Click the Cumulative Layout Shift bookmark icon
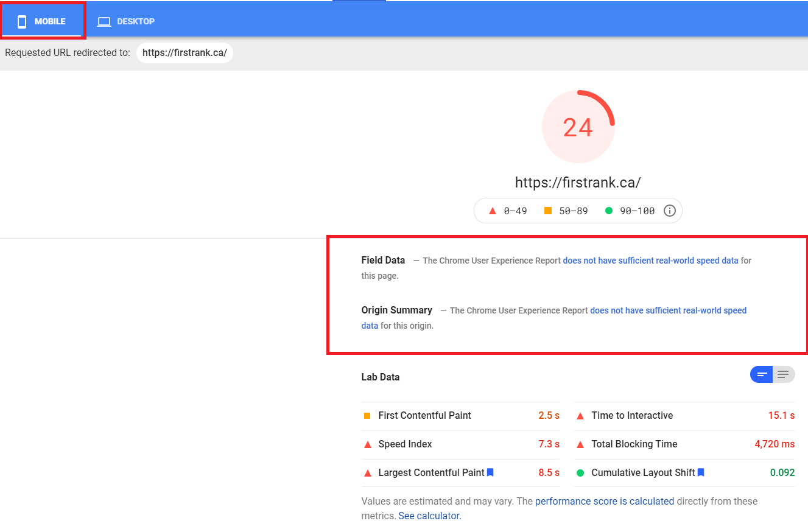The width and height of the screenshot is (808, 532). pos(701,472)
